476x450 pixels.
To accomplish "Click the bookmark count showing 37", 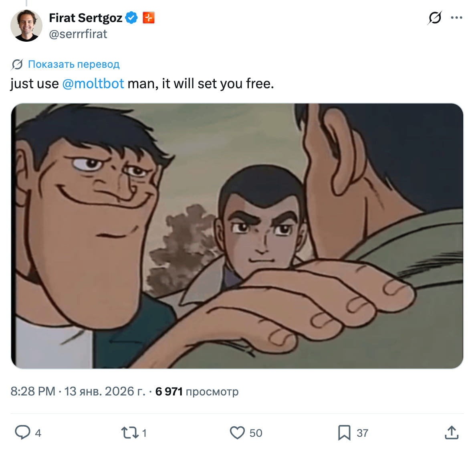I will click(362, 433).
